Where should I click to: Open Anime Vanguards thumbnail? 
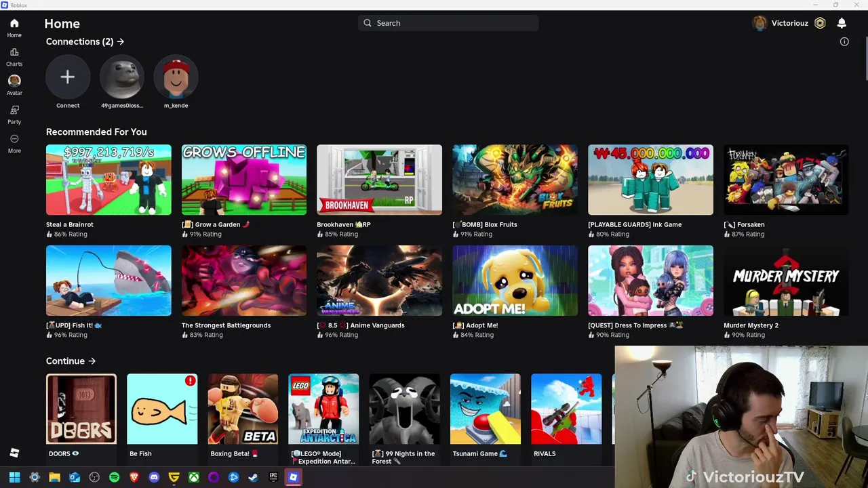coord(379,281)
